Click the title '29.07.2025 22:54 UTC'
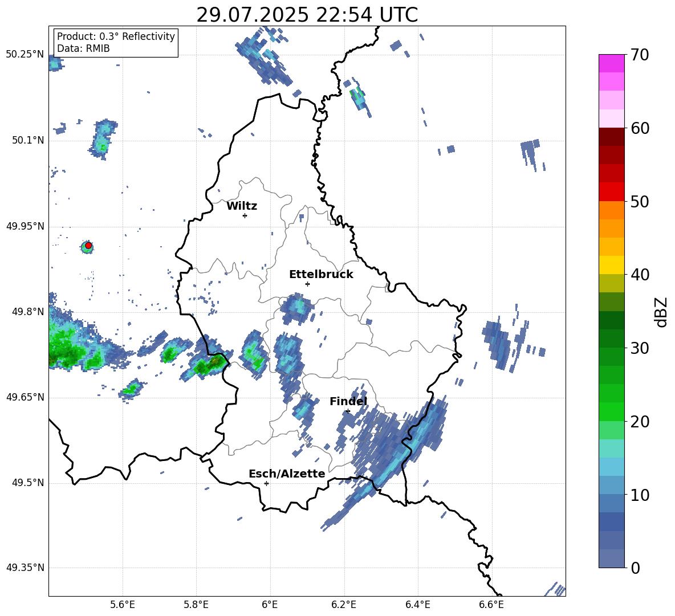This screenshot has height=616, width=675. [307, 15]
